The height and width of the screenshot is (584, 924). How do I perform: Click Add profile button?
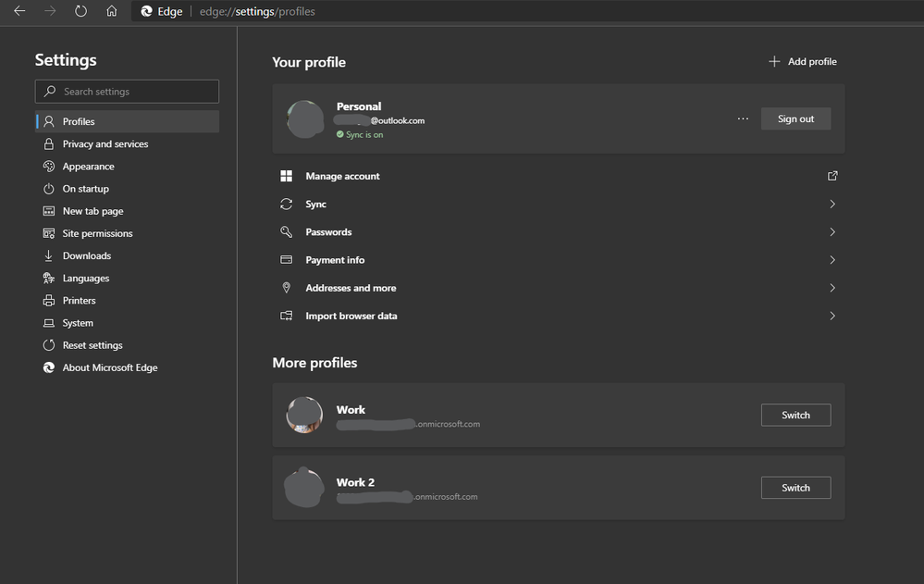803,61
